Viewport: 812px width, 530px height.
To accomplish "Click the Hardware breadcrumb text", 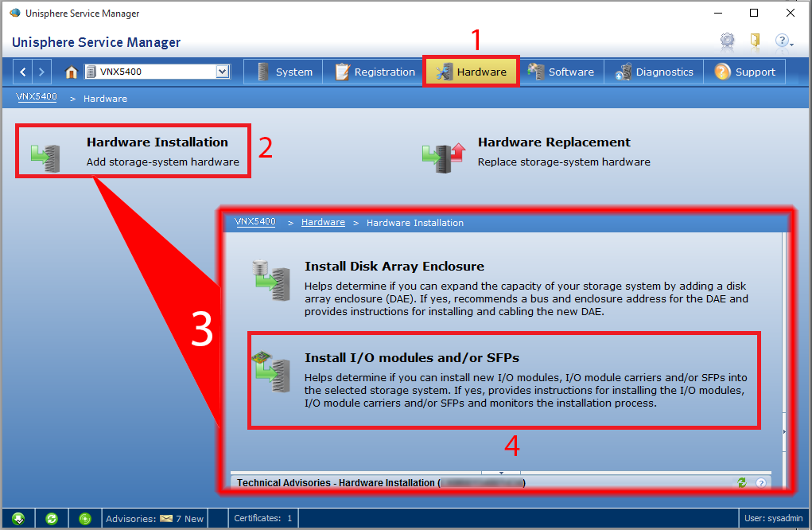I will click(x=105, y=99).
